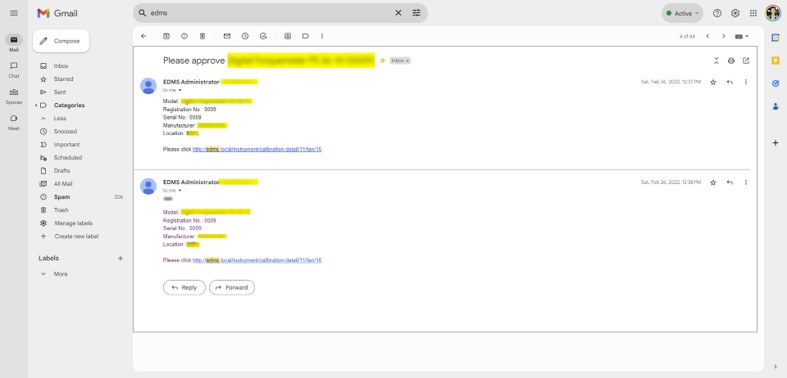Star the 12:37 PM message
Screen dimensions: 787x378
tap(713, 82)
